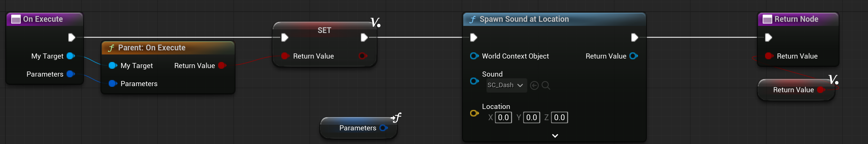Click the SET node input execution pin

(x=285, y=37)
